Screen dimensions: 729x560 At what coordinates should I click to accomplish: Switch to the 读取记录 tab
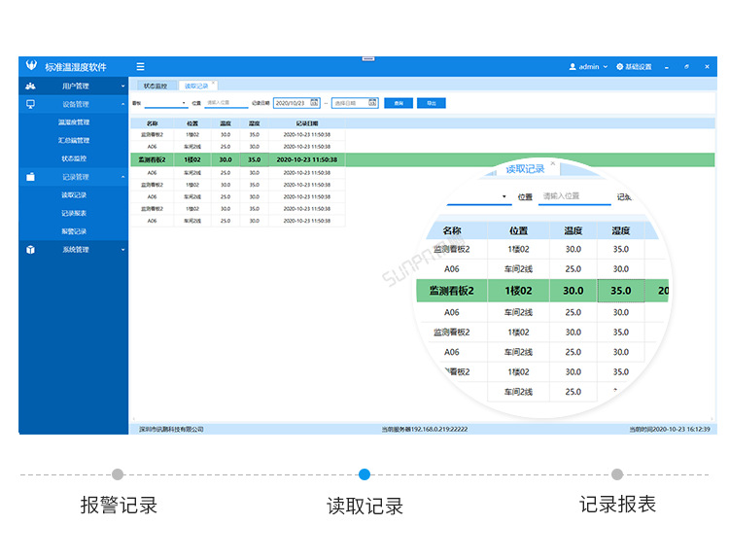pos(196,87)
